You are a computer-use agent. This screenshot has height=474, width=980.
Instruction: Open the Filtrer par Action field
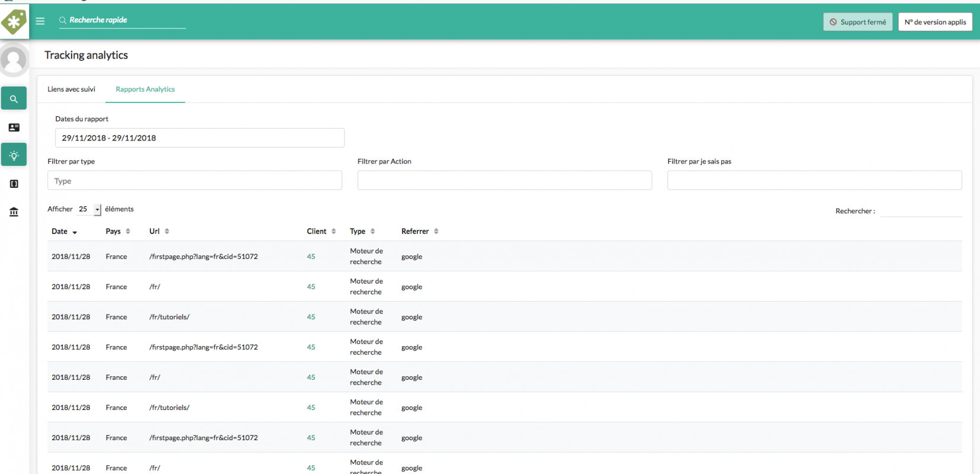click(x=505, y=180)
